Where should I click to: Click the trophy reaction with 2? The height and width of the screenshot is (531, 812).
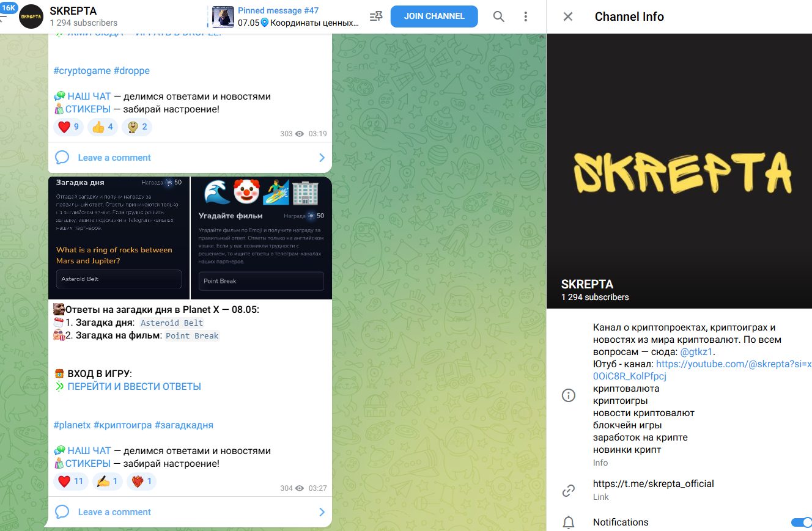tap(137, 127)
